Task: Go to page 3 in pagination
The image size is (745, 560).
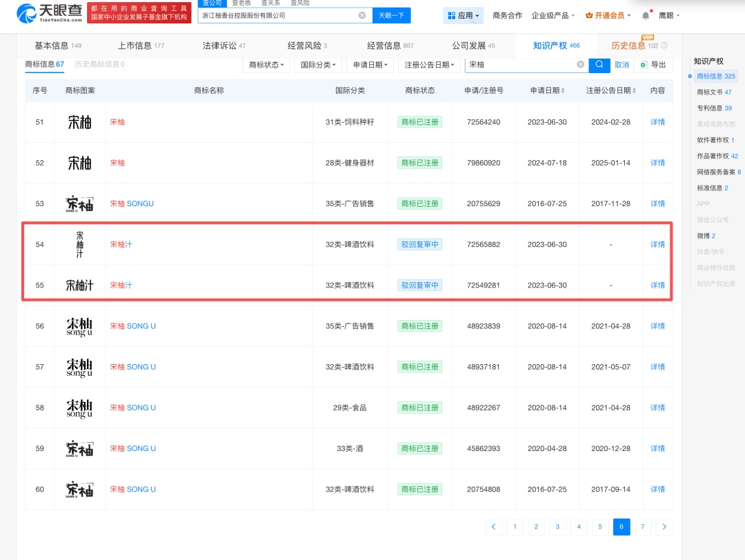Action: (557, 526)
